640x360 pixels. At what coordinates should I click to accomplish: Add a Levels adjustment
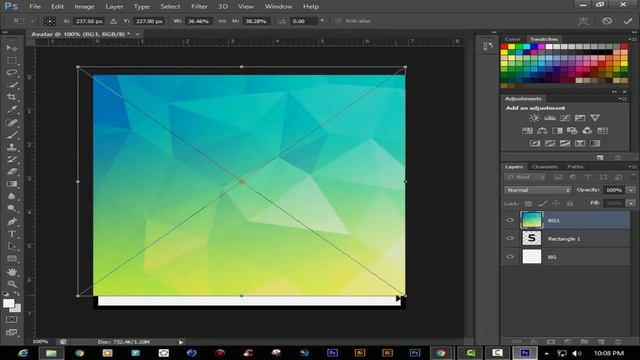(550, 118)
